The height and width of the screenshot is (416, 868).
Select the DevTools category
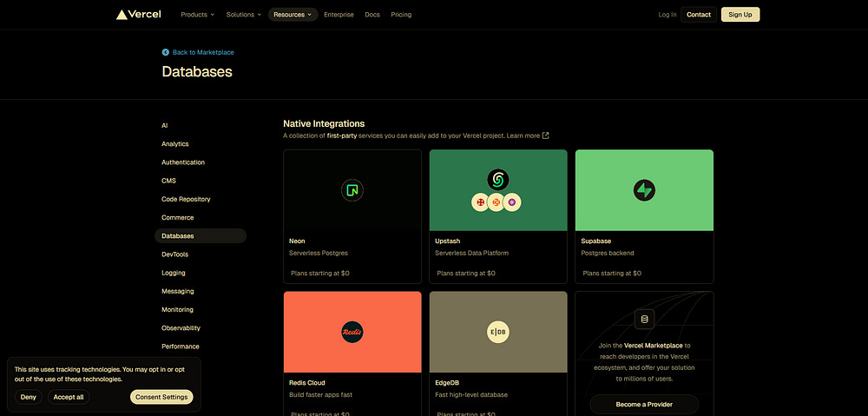[x=175, y=254]
